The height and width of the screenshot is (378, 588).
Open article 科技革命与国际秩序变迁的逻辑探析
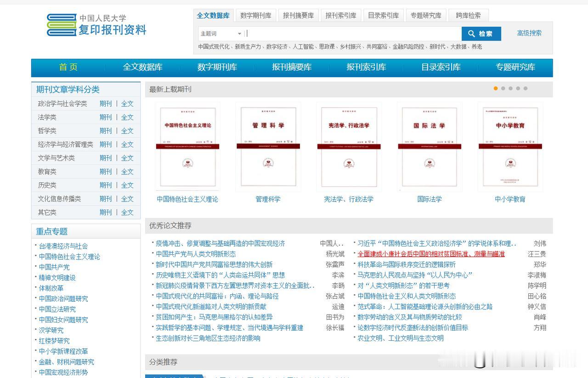(x=407, y=264)
